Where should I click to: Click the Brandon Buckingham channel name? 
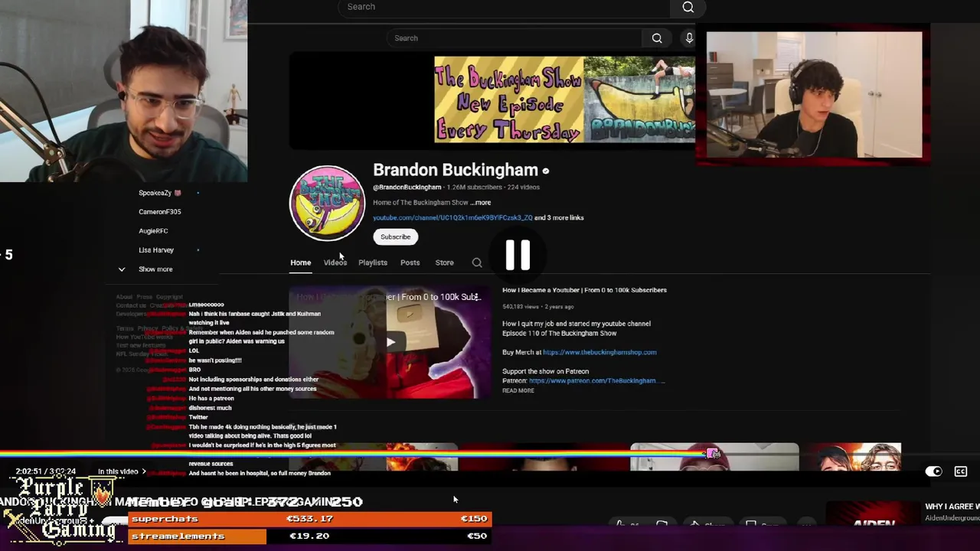[x=456, y=170]
